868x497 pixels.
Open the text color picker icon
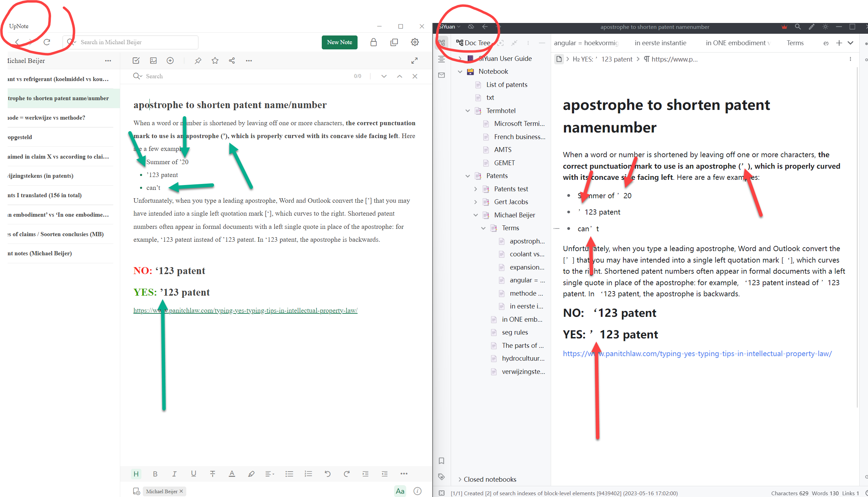[x=232, y=474]
